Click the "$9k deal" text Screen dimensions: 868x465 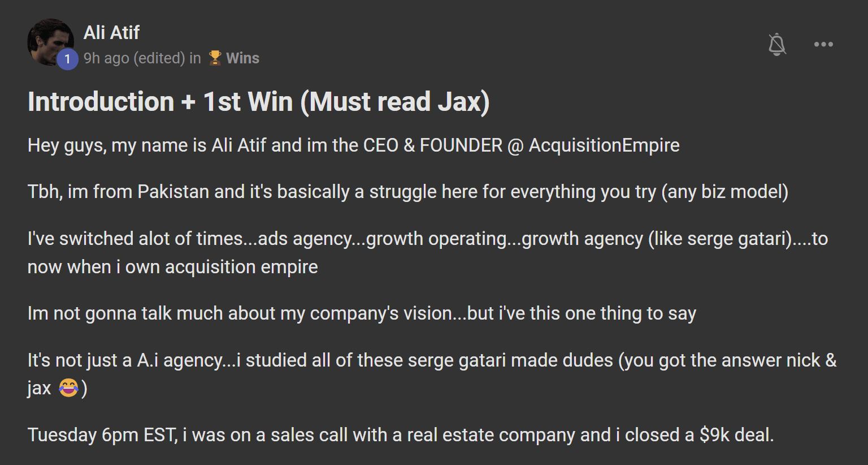735,435
